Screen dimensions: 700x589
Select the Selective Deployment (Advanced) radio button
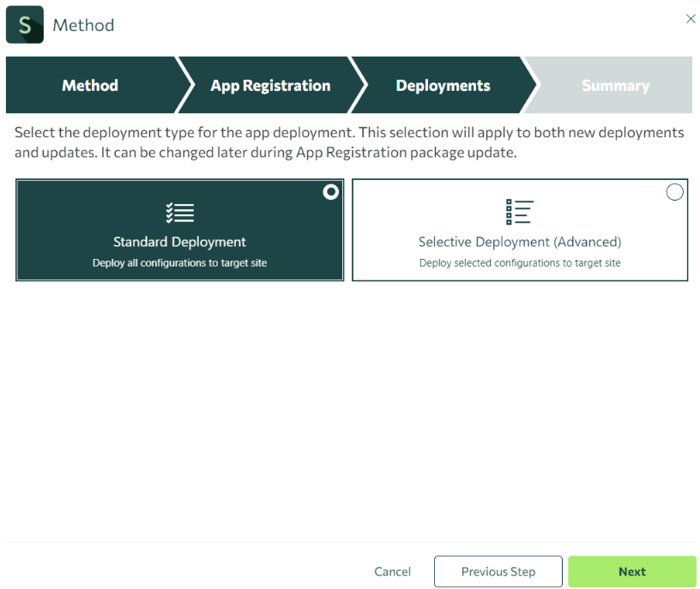[674, 192]
